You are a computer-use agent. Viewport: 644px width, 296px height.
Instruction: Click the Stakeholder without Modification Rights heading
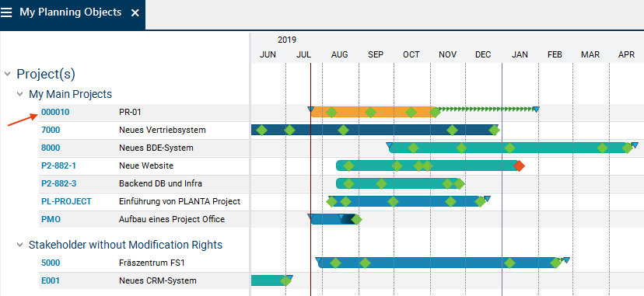126,246
